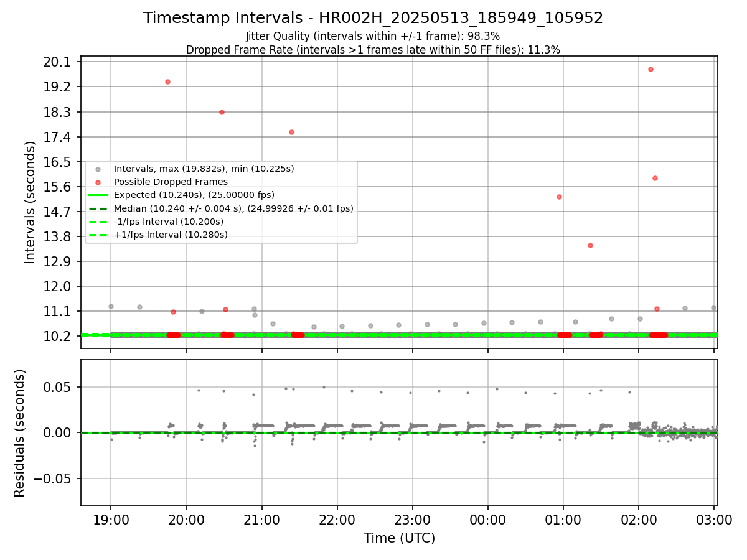Select the highest red dropped-frame point just after 02:00
Viewport: 747px width, 560px height.
click(x=651, y=69)
